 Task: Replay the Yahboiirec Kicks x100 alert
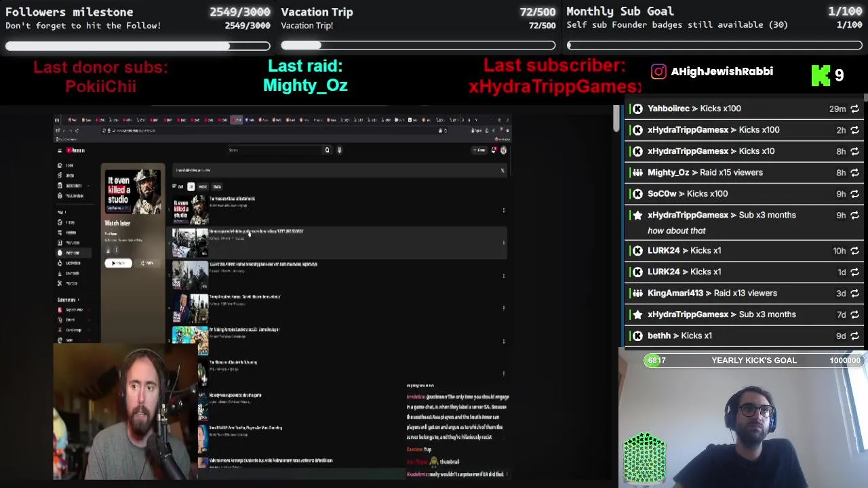click(854, 108)
